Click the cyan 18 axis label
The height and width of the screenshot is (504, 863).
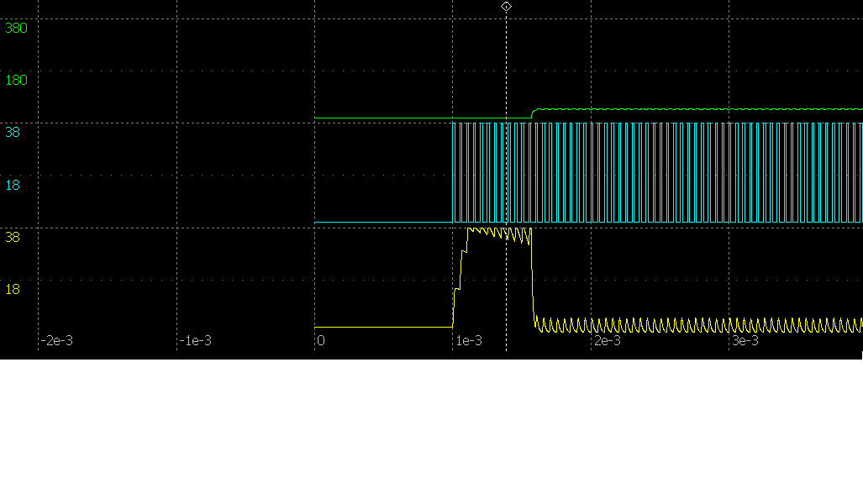tap(13, 184)
